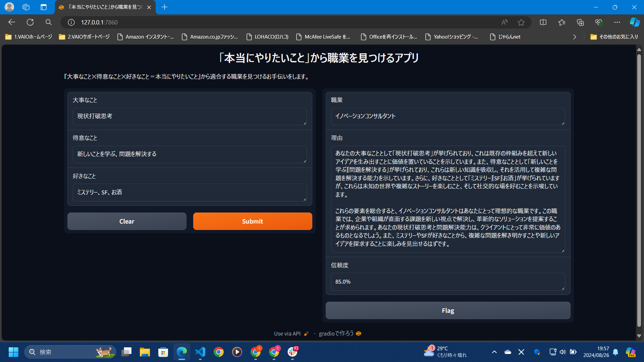The height and width of the screenshot is (362, 644).
Task: Click the 好きなこと text field
Action: [190, 192]
